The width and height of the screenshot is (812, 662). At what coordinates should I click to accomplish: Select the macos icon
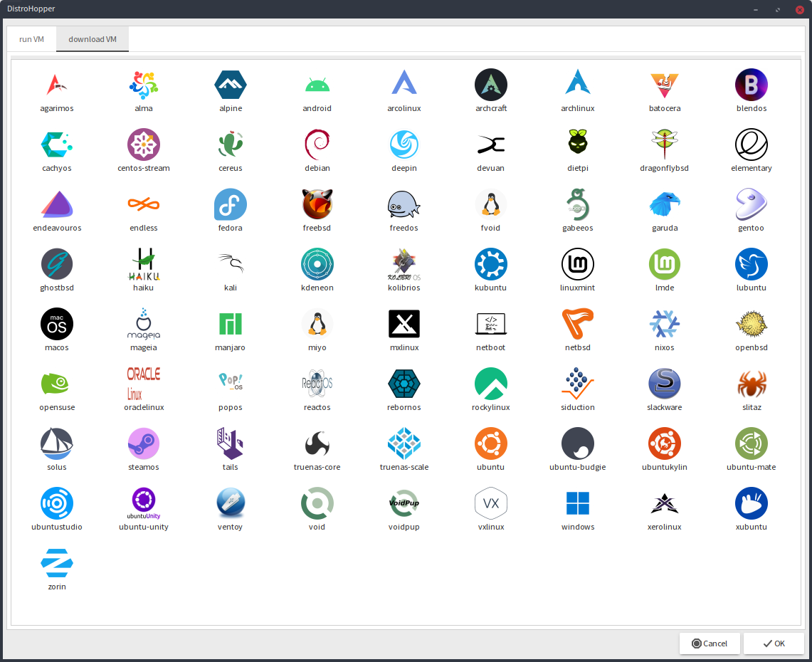point(57,325)
